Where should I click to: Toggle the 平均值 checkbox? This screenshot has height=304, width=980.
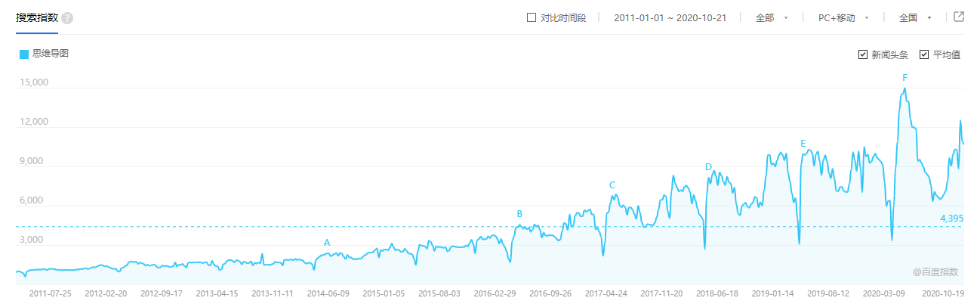(x=923, y=54)
